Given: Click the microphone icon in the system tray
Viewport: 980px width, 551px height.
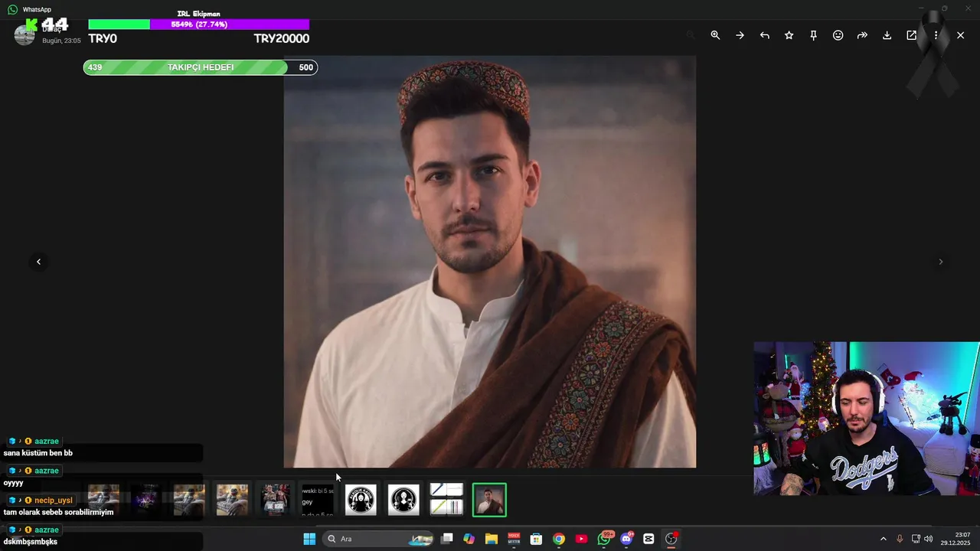Looking at the screenshot, I should pyautogui.click(x=900, y=539).
